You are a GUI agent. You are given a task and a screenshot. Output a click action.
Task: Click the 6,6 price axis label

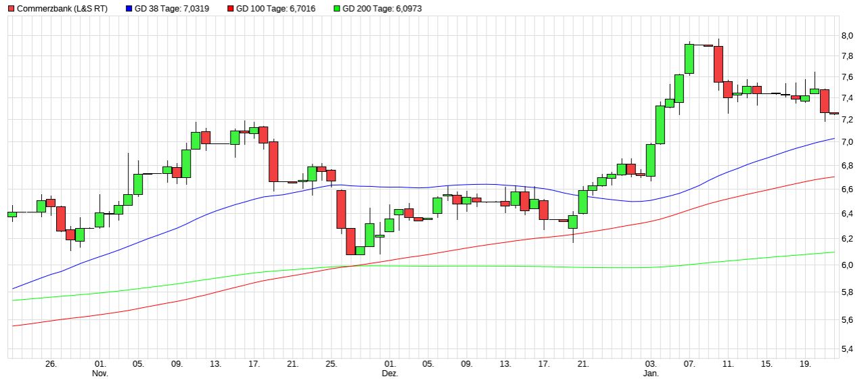pos(847,189)
